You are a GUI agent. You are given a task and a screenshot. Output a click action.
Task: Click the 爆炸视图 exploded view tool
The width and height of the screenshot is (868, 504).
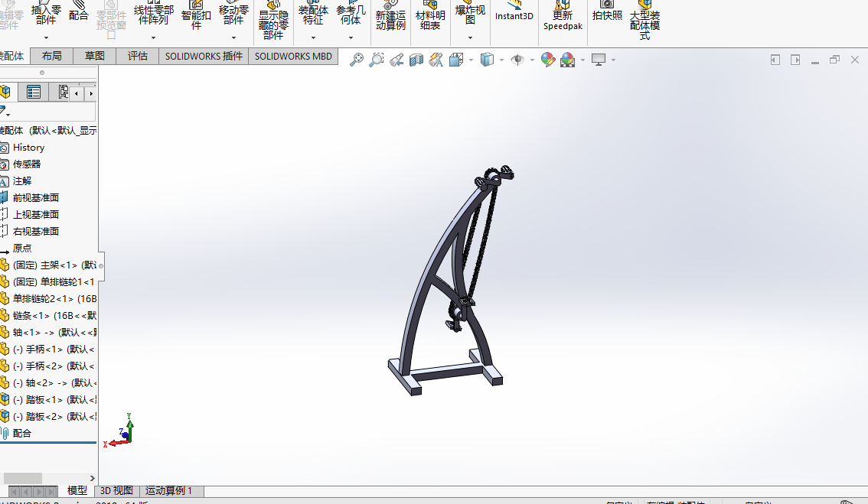tap(470, 13)
